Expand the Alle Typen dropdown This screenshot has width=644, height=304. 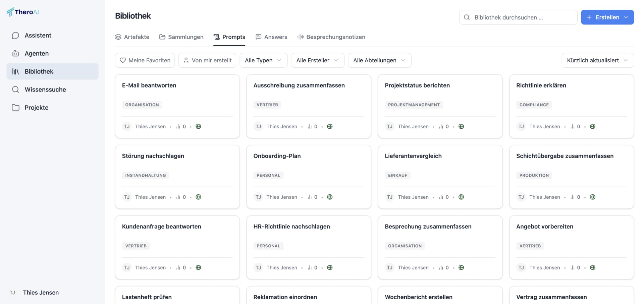coord(263,60)
